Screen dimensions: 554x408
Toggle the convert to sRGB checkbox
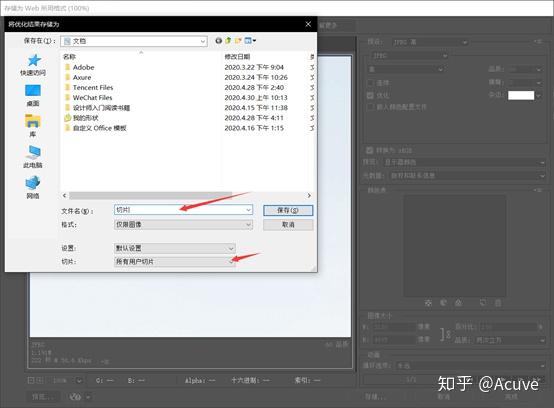(x=370, y=150)
